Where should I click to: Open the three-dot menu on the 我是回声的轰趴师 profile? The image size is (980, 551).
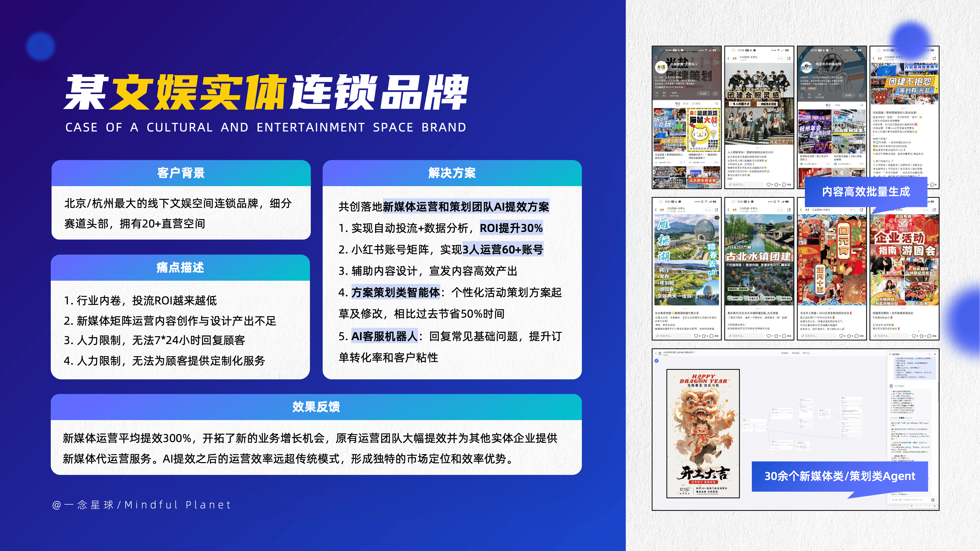(x=862, y=58)
